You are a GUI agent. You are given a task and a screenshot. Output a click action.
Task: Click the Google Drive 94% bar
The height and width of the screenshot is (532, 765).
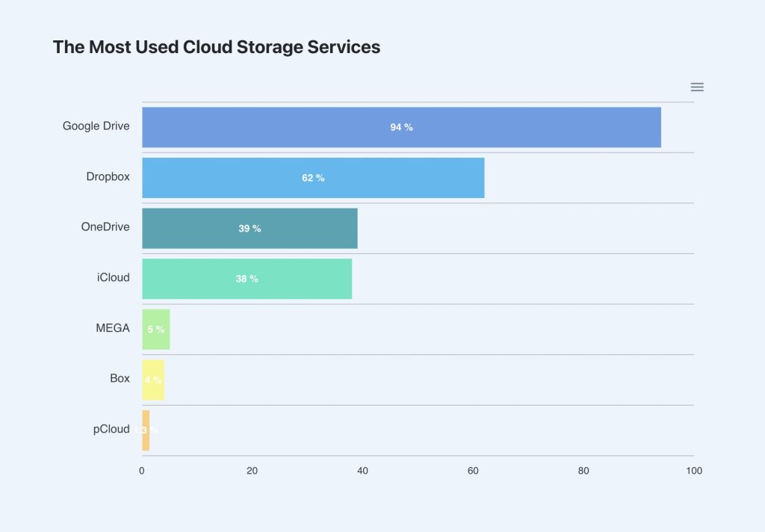pyautogui.click(x=401, y=127)
